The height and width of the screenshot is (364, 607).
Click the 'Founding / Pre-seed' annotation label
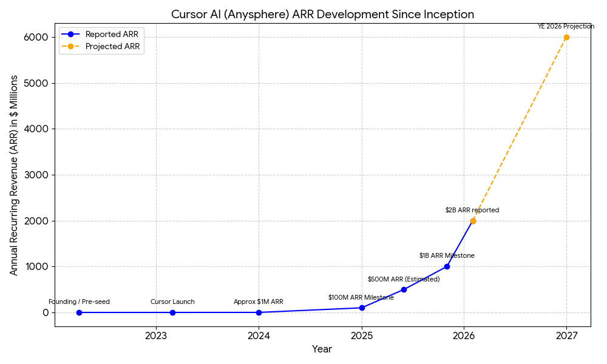coord(79,302)
